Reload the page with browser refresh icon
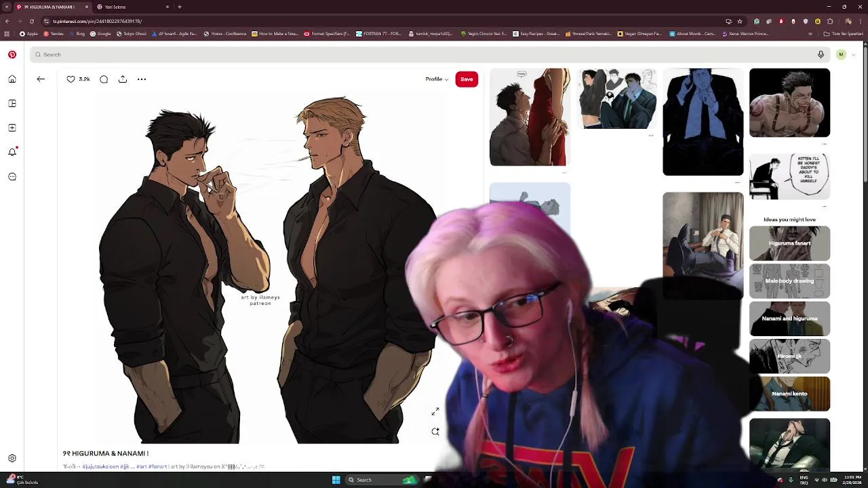This screenshot has width=868, height=488. pyautogui.click(x=32, y=21)
